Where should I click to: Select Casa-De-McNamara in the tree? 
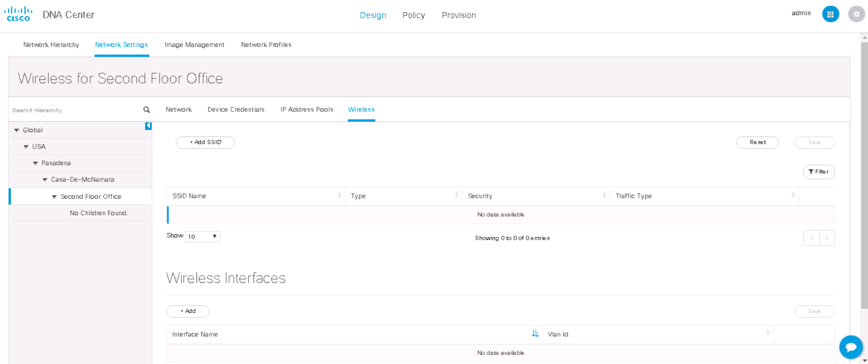point(83,180)
